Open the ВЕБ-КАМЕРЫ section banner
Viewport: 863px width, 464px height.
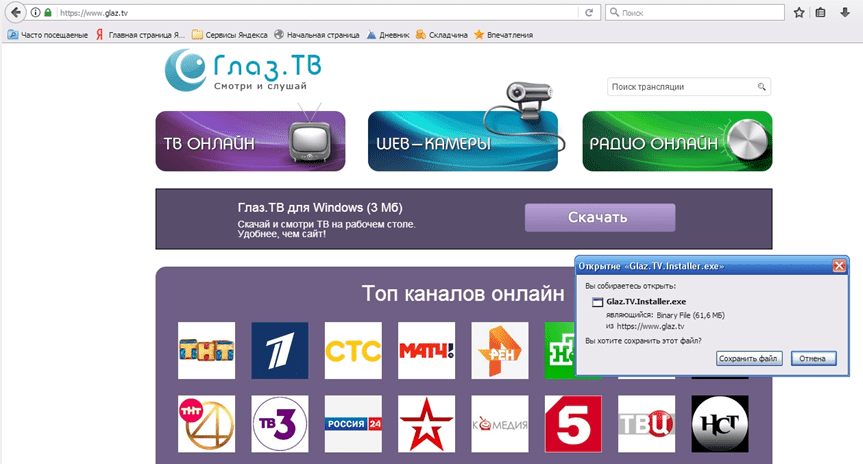tap(463, 141)
